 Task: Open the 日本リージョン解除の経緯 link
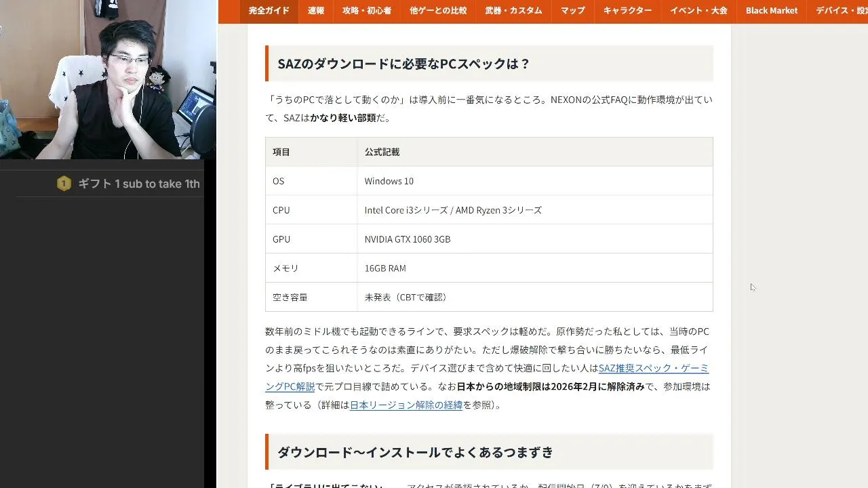click(406, 405)
